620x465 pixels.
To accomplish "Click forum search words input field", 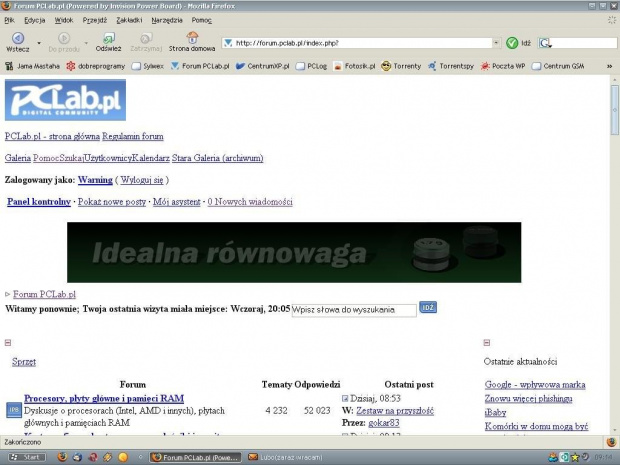I will pyautogui.click(x=354, y=310).
